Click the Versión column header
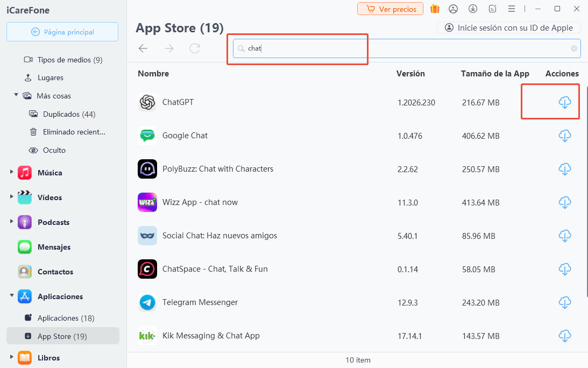This screenshot has width=588, height=368. [x=410, y=74]
